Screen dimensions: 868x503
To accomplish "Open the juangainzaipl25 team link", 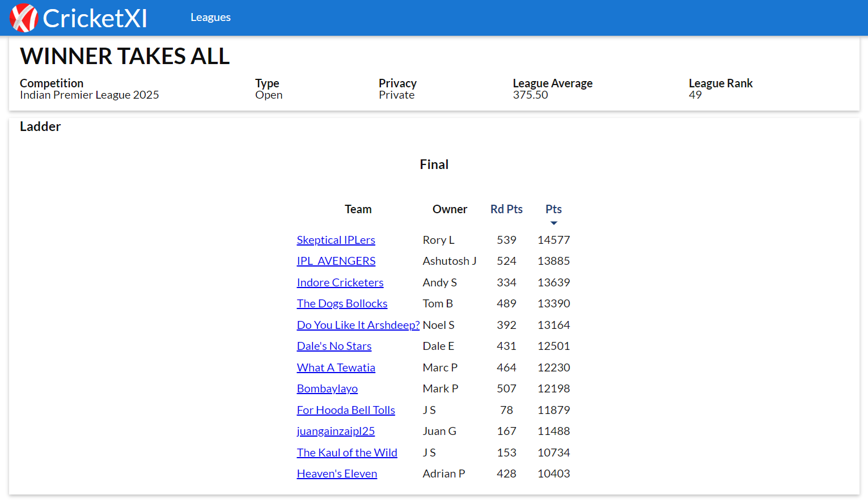I will (x=336, y=431).
